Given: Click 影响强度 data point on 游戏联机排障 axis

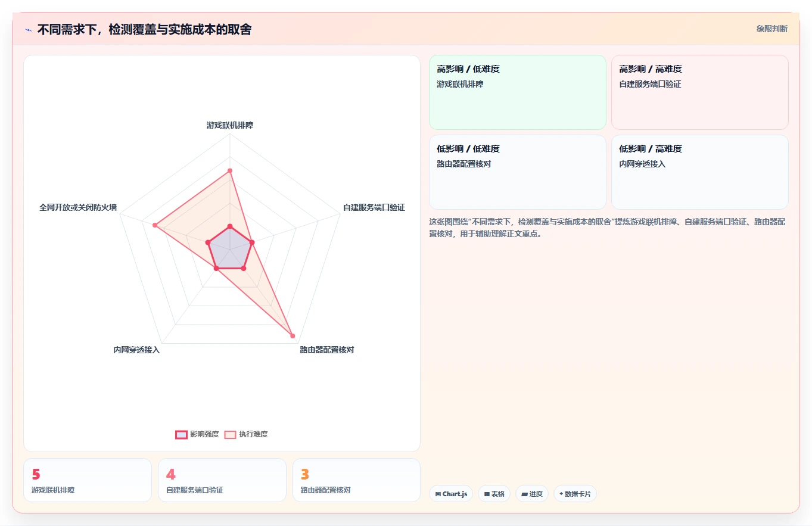Looking at the screenshot, I should coord(230,226).
